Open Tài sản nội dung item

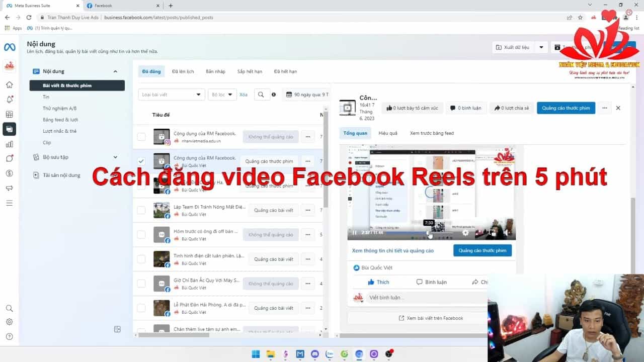point(61,175)
